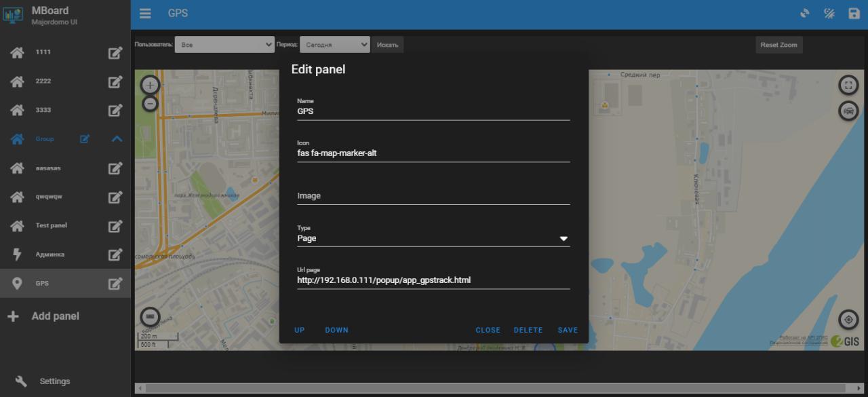
Task: Zoom out on the map with the minus button
Action: tap(150, 104)
